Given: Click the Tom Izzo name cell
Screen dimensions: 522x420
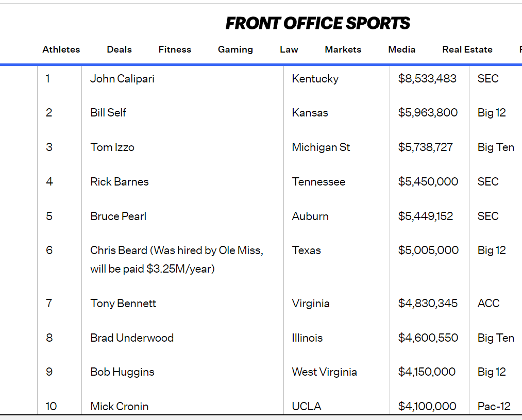Looking at the screenshot, I should (112, 147).
